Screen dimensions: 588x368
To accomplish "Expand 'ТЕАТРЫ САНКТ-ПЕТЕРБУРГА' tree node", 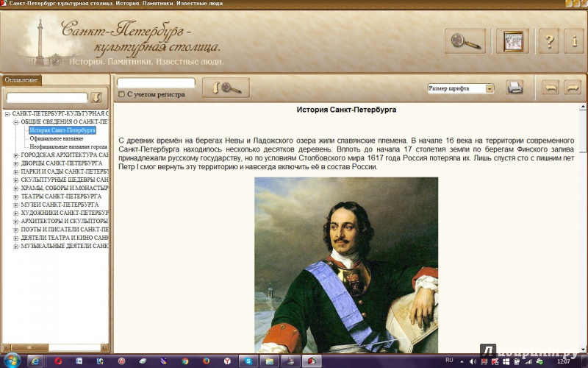I will coord(15,197).
